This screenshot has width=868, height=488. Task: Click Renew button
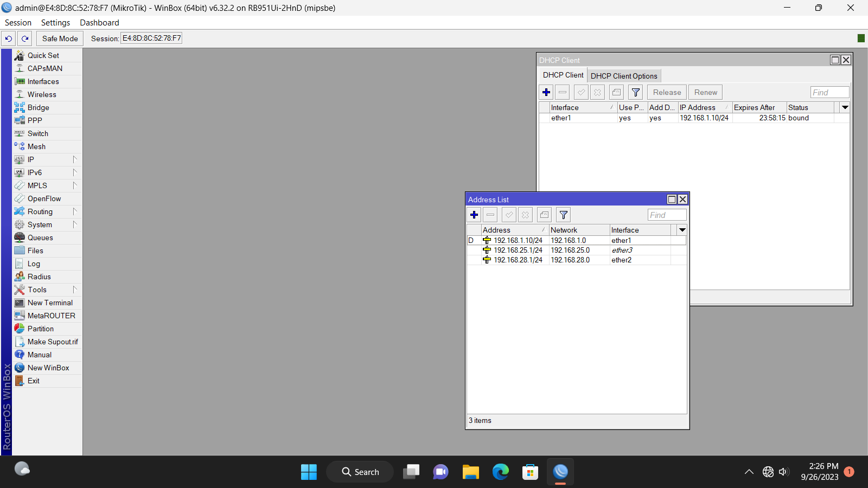coord(706,92)
